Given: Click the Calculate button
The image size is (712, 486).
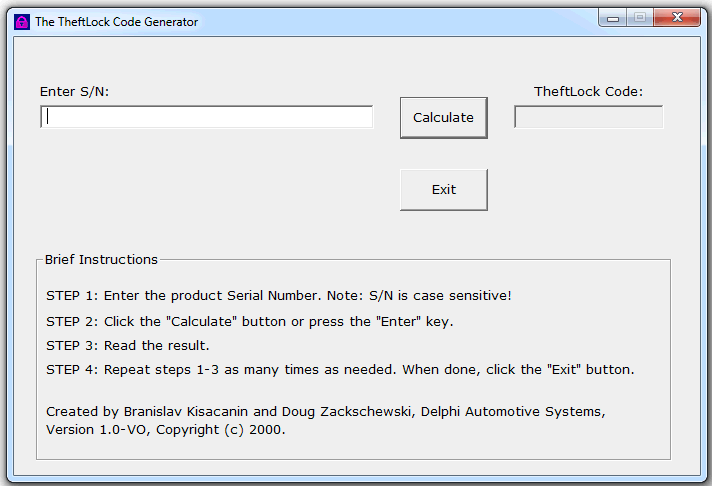Looking at the screenshot, I should [444, 118].
